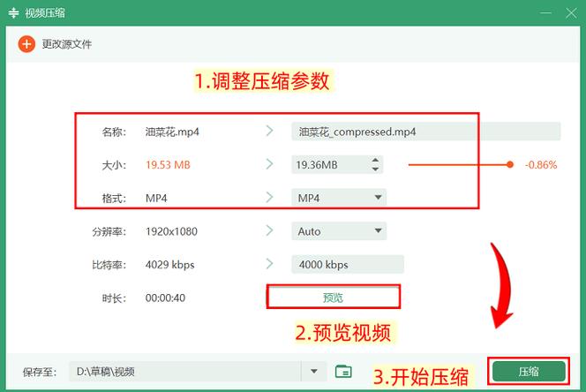Click the duration value 00:00:40
586x392 pixels.
pyautogui.click(x=165, y=298)
